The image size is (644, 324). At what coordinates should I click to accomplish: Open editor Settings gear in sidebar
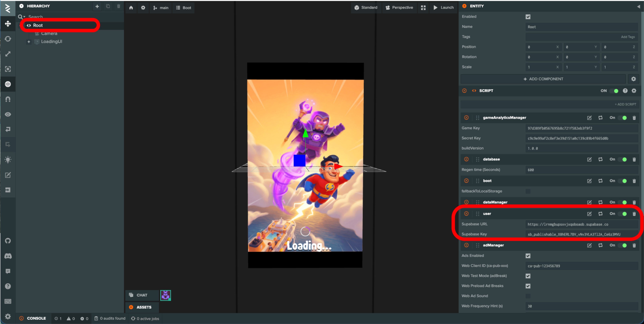pyautogui.click(x=8, y=316)
